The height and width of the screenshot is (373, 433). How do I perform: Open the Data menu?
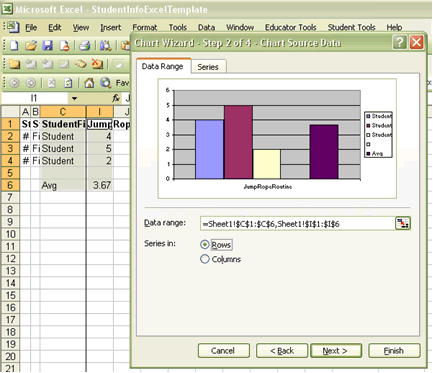[x=206, y=27]
